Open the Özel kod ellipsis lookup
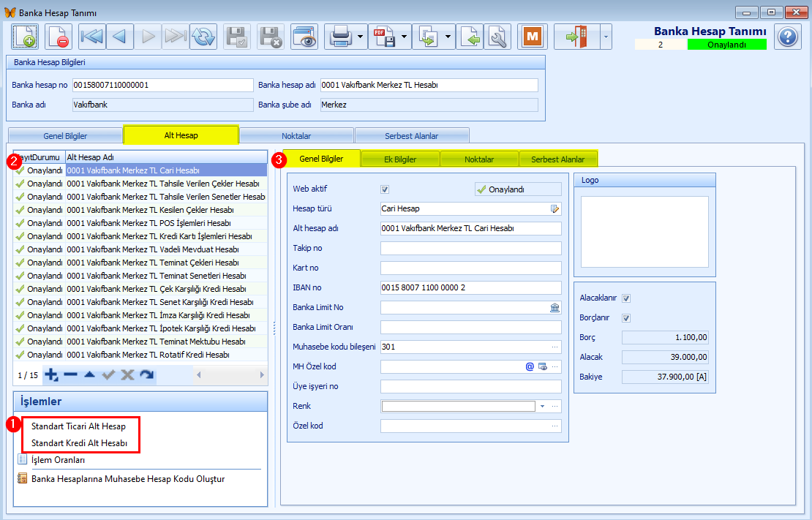 click(x=555, y=426)
